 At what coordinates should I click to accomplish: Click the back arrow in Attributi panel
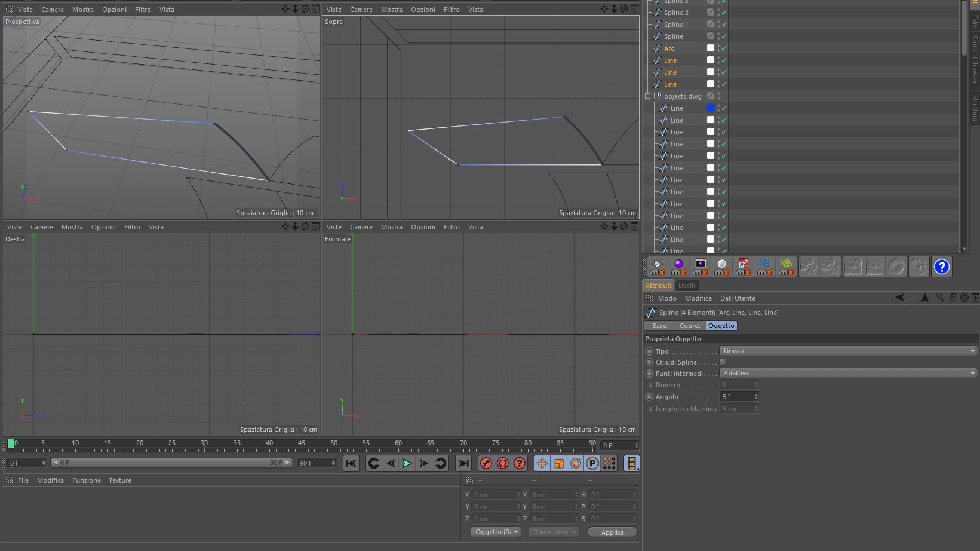click(x=899, y=298)
